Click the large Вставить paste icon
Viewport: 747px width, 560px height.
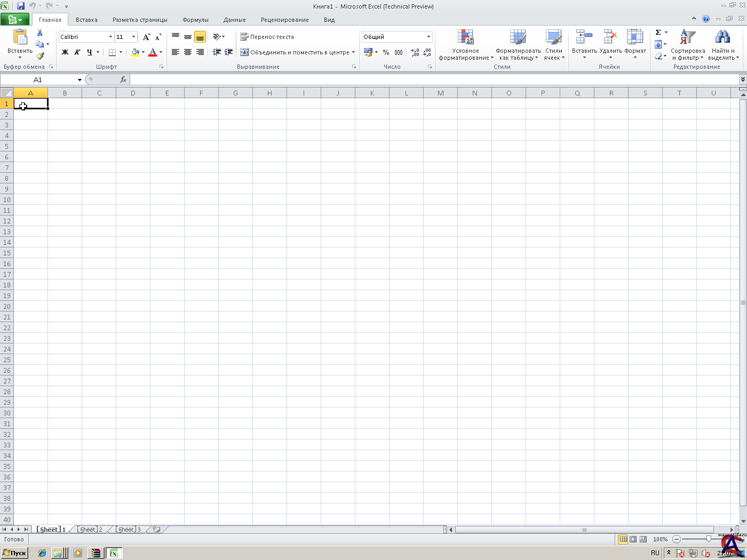pos(20,37)
